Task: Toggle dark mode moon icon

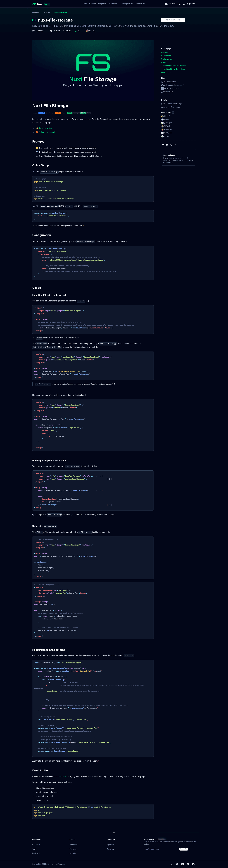Action: pyautogui.click(x=184, y=4)
